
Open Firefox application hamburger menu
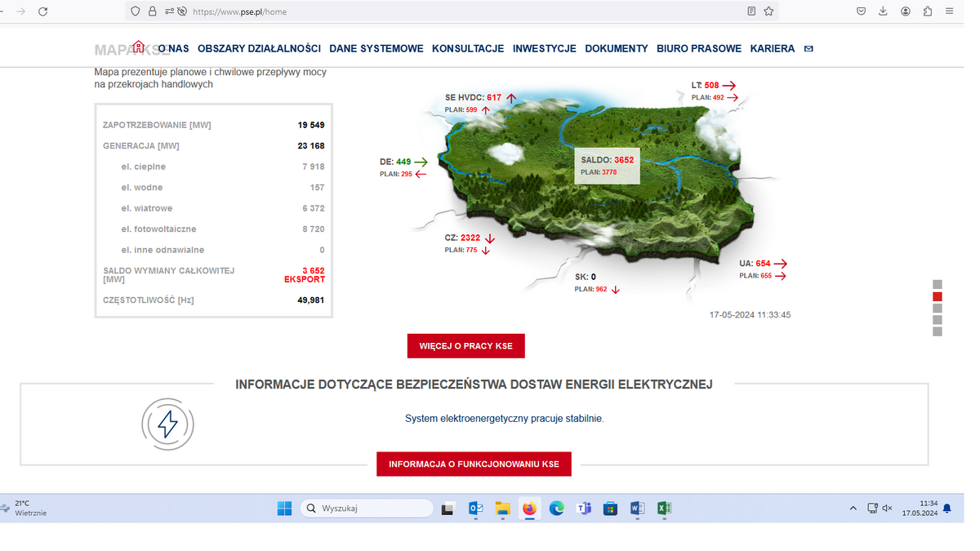click(950, 11)
